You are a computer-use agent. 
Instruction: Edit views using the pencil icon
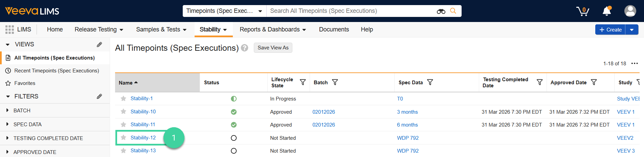click(x=99, y=44)
